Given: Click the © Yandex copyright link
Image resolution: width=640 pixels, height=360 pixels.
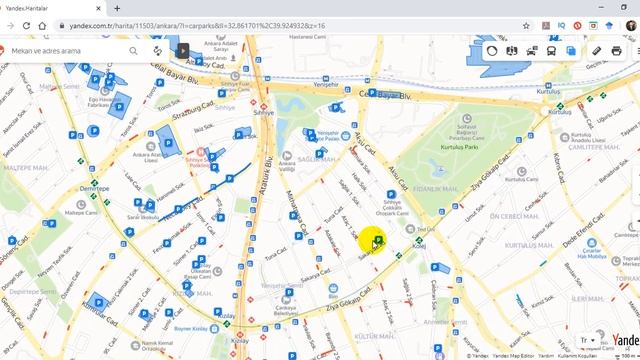Looking at the screenshot, I should tap(478, 356).
